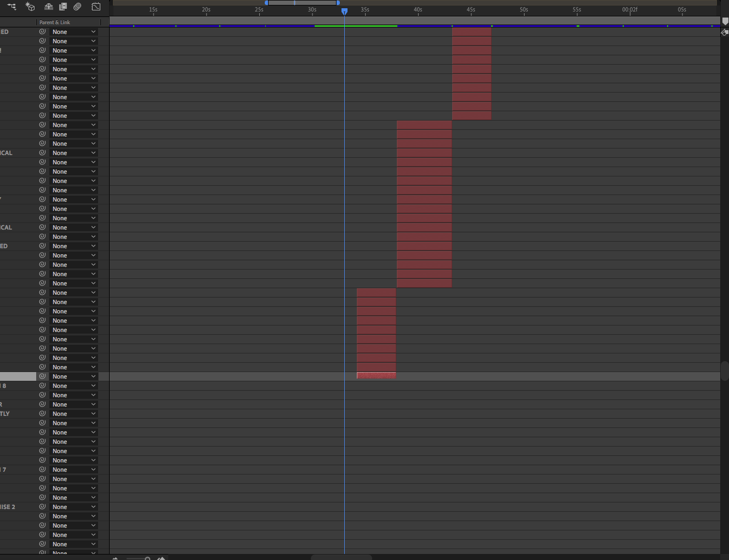Click the pick whip for the layer ending in TLY
Image resolution: width=729 pixels, height=560 pixels.
(42, 414)
